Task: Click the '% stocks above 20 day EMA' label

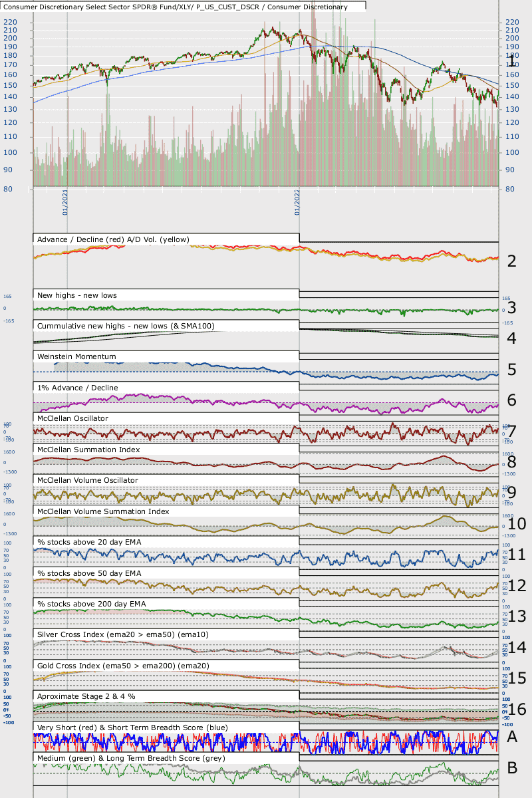Action: point(89,542)
